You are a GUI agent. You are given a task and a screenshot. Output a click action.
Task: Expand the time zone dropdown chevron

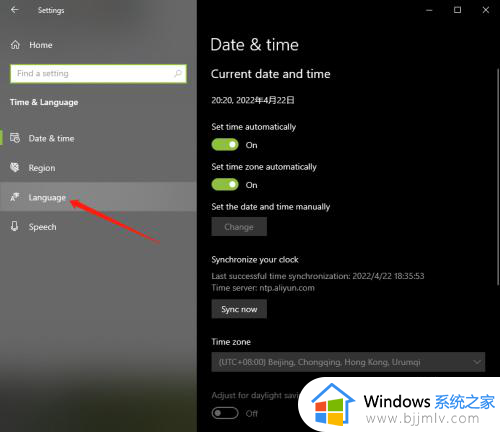pos(477,362)
